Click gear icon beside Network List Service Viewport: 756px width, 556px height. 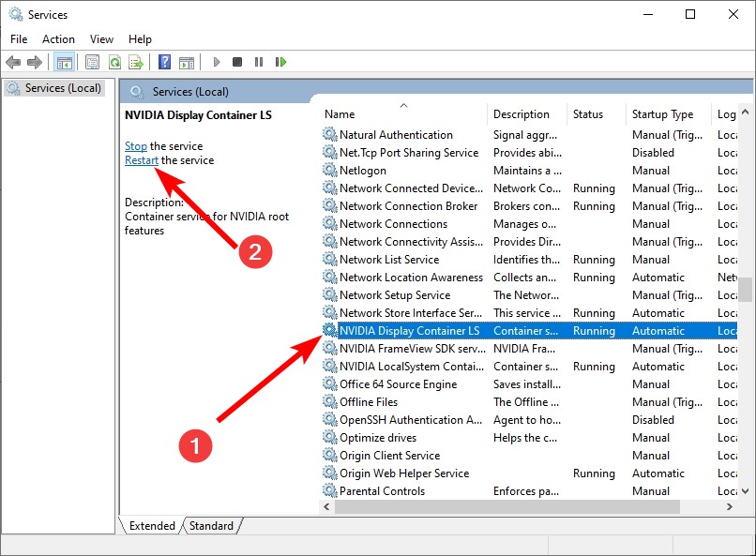(330, 259)
